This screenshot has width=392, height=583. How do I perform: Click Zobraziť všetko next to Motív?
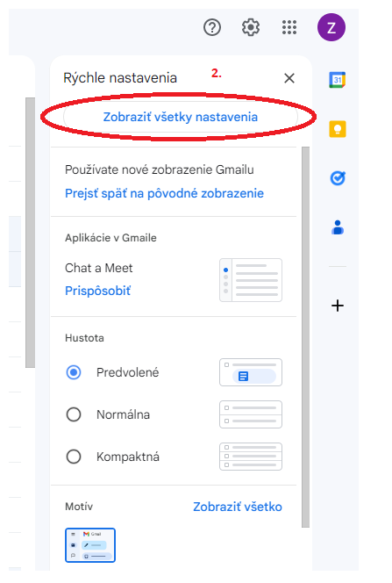[238, 507]
